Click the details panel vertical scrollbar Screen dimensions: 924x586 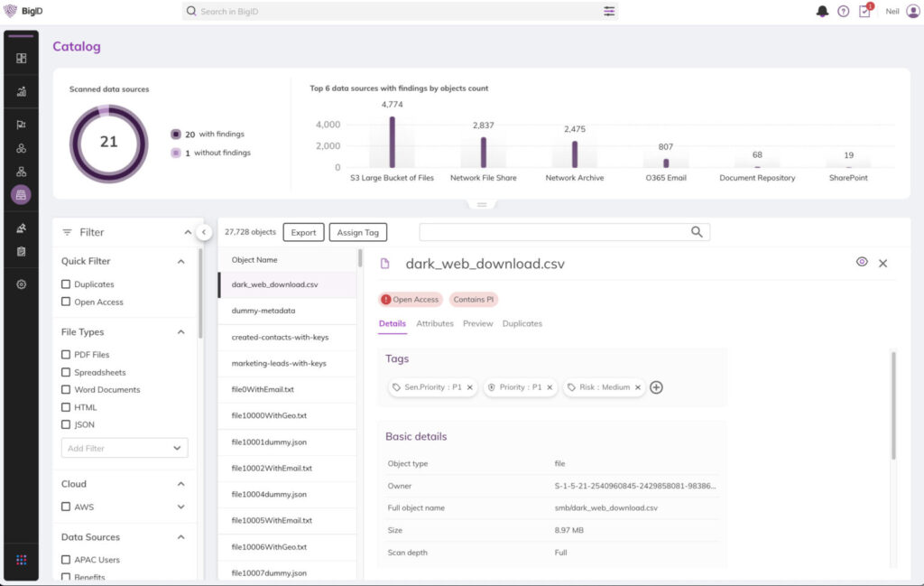click(x=893, y=405)
